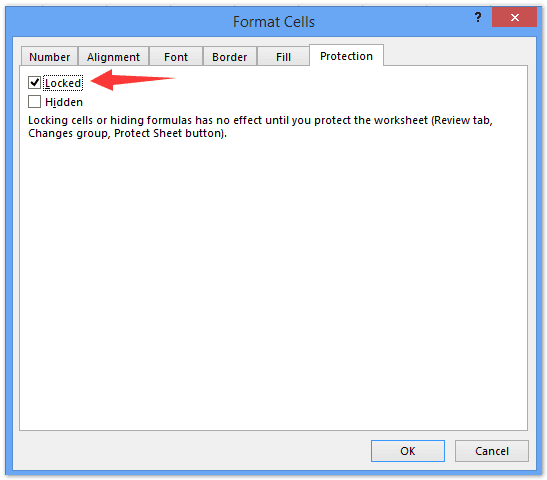
Task: Click the Hidden label text
Action: click(x=64, y=102)
